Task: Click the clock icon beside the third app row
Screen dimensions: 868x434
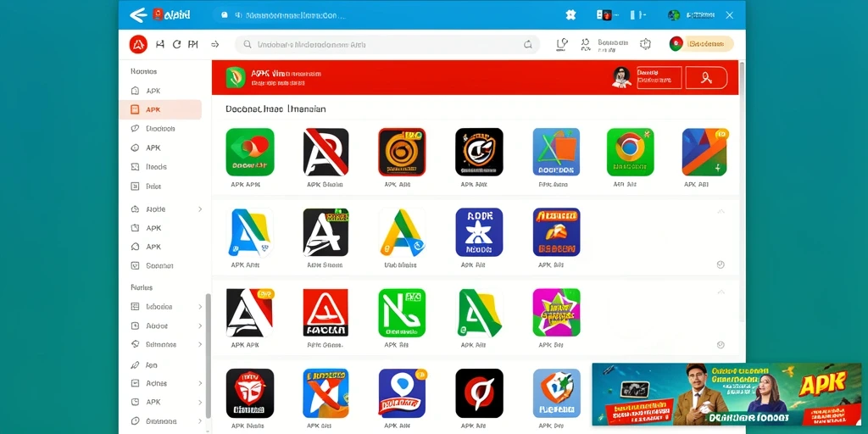Action: pyautogui.click(x=721, y=344)
